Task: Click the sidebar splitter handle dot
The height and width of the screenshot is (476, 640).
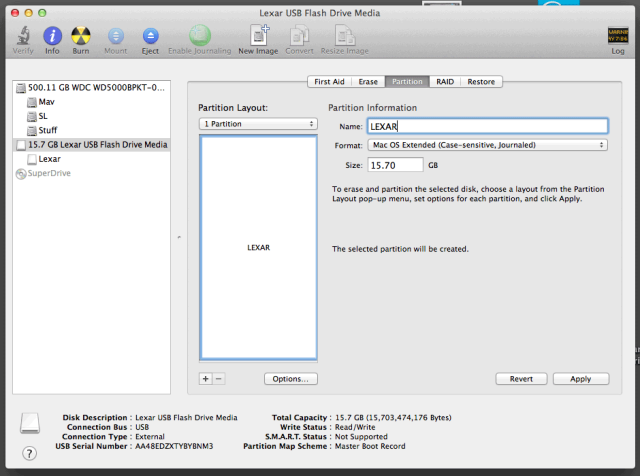Action: tap(179, 237)
